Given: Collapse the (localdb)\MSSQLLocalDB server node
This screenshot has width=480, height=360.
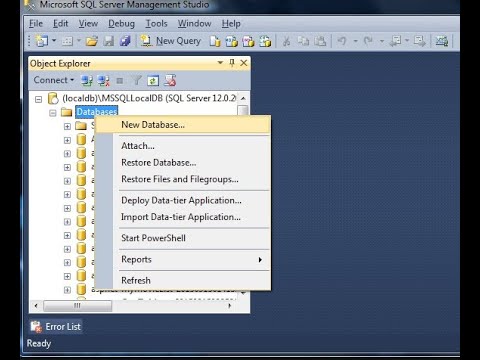Looking at the screenshot, I should (x=39, y=99).
